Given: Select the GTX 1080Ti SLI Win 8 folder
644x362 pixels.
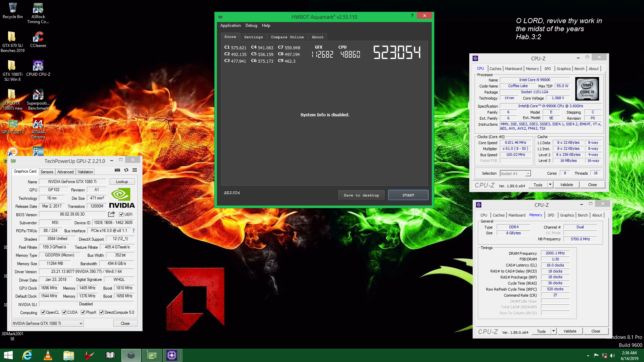Looking at the screenshot, I should [12, 71].
